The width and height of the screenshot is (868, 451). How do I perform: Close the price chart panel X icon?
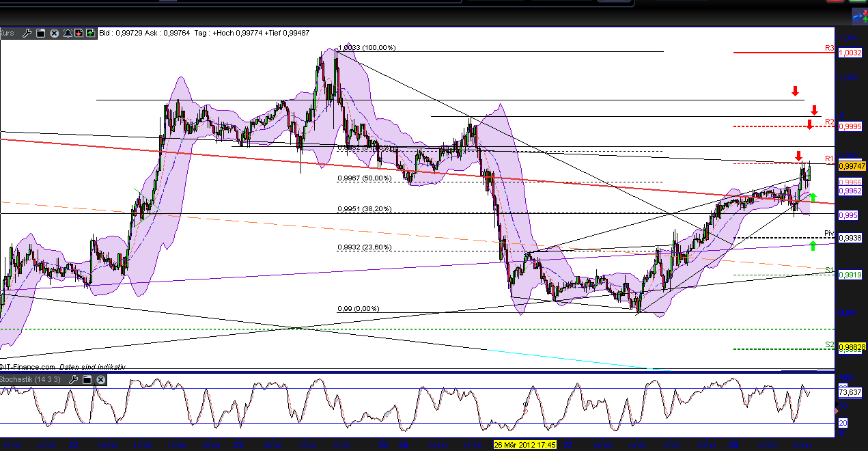click(x=54, y=32)
